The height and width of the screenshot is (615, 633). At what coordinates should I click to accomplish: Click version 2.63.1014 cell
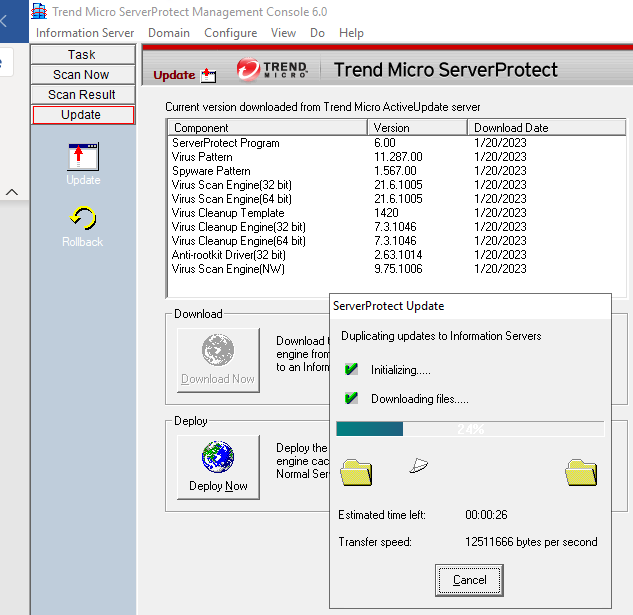[398, 255]
